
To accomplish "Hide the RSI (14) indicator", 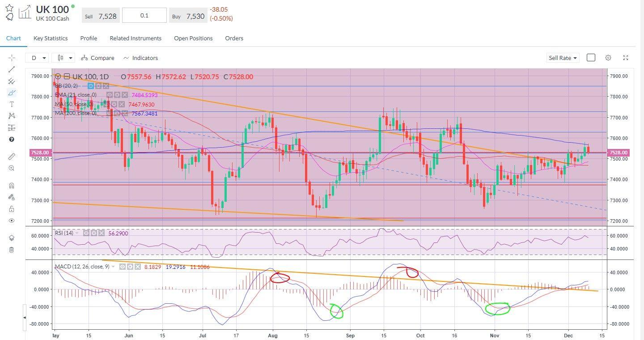I will point(86,233).
